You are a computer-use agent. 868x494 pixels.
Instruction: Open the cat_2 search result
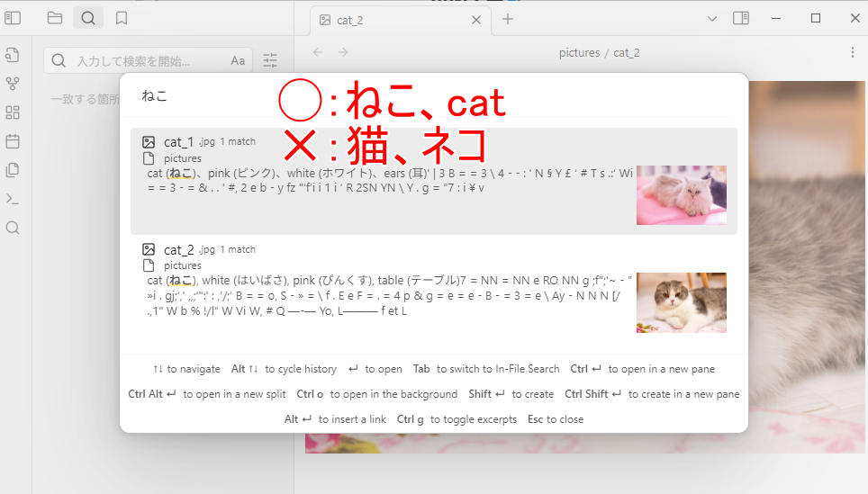(x=434, y=288)
